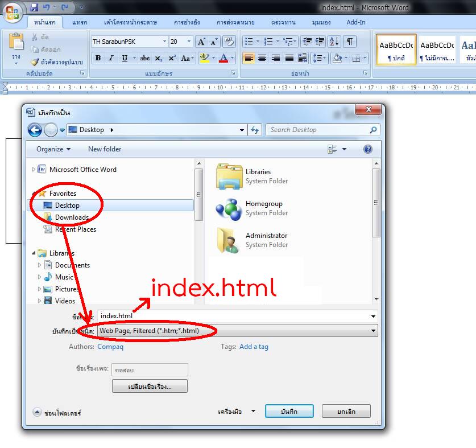Click the บันทึก (Save) button

point(289,411)
